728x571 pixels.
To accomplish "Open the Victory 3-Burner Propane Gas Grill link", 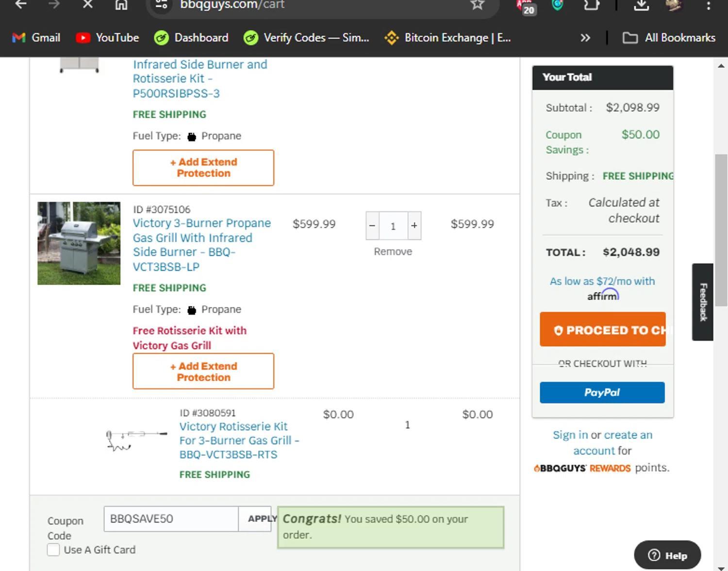I will [x=202, y=245].
